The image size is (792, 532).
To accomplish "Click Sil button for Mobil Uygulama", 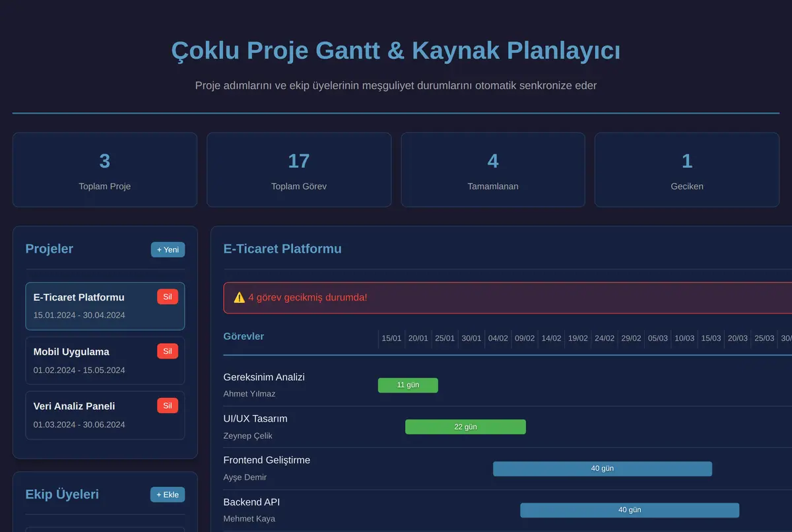I will (x=168, y=351).
